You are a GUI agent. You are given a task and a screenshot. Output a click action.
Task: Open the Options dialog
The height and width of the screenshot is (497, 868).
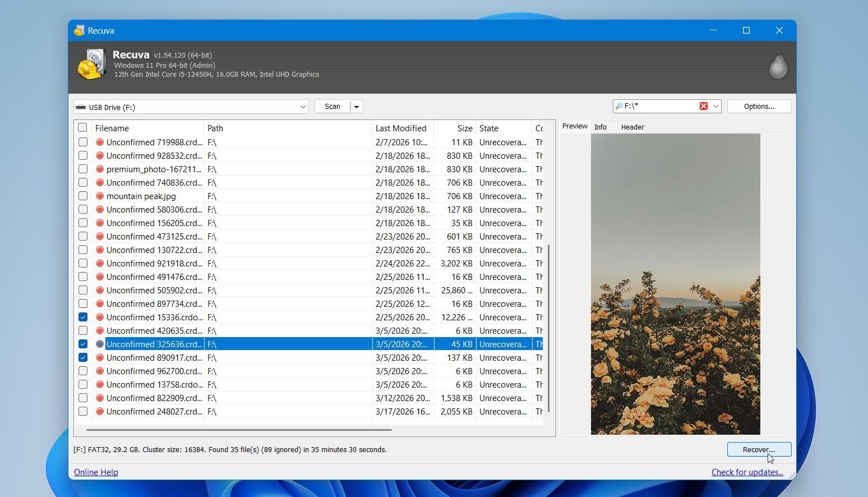(759, 107)
